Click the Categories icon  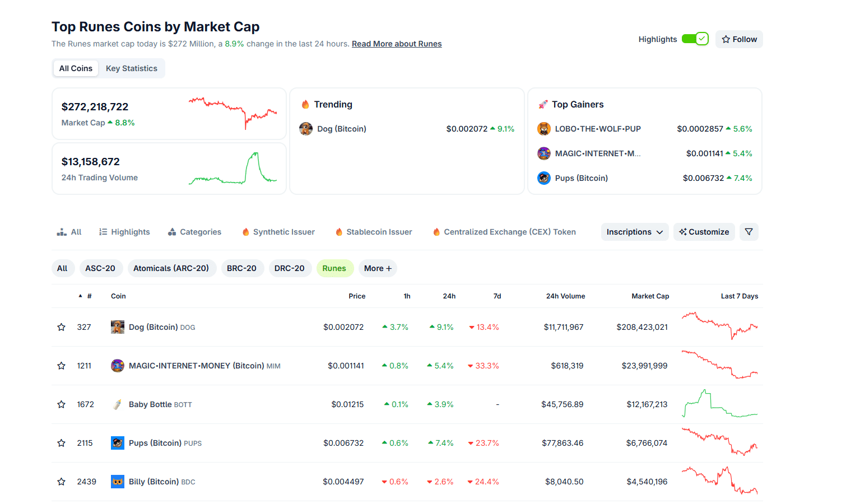click(172, 231)
